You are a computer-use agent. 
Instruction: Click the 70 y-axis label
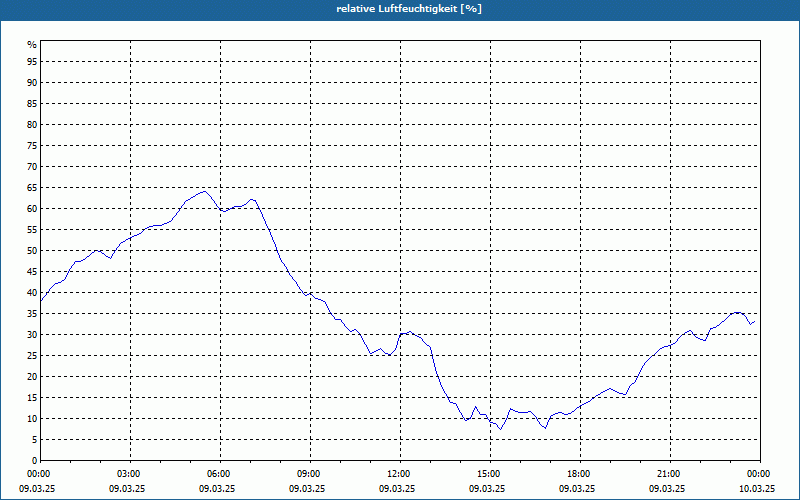[32, 167]
